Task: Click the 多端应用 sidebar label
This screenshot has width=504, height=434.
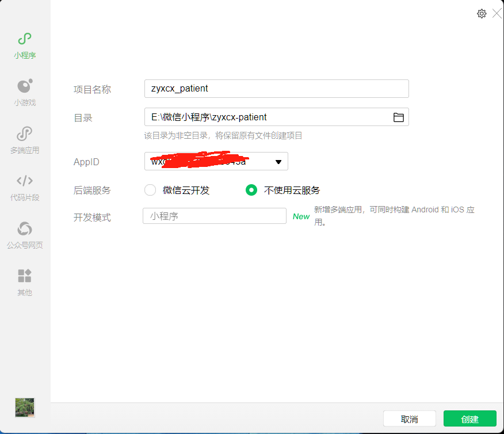Action: tap(25, 150)
